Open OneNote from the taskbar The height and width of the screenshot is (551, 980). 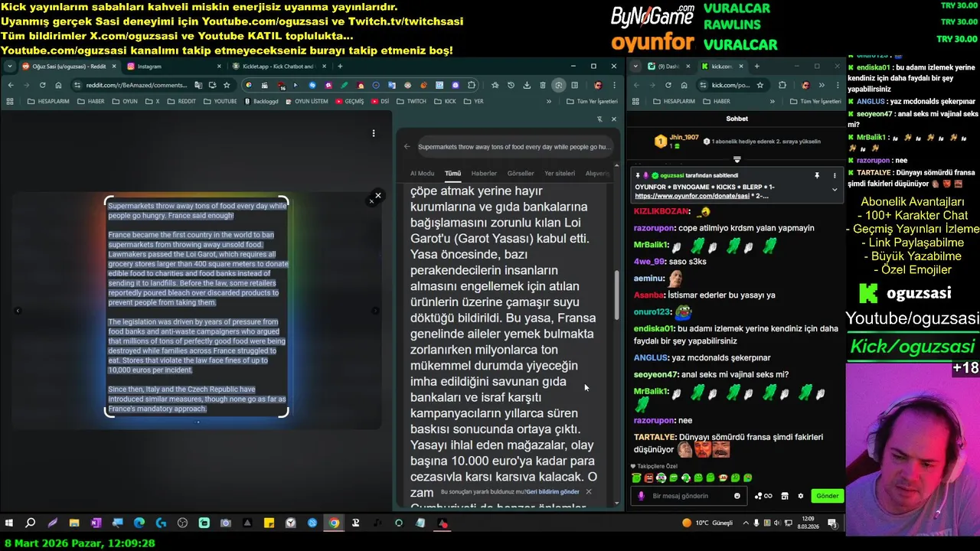96,523
